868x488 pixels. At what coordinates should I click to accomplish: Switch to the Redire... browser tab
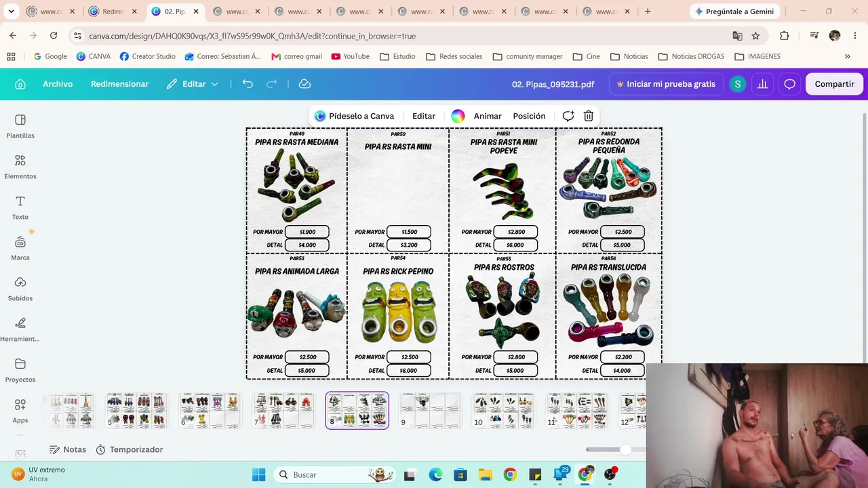tap(113, 12)
